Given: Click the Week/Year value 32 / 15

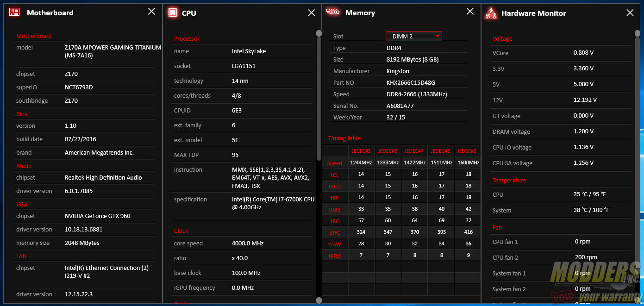Looking at the screenshot, I should 396,117.
